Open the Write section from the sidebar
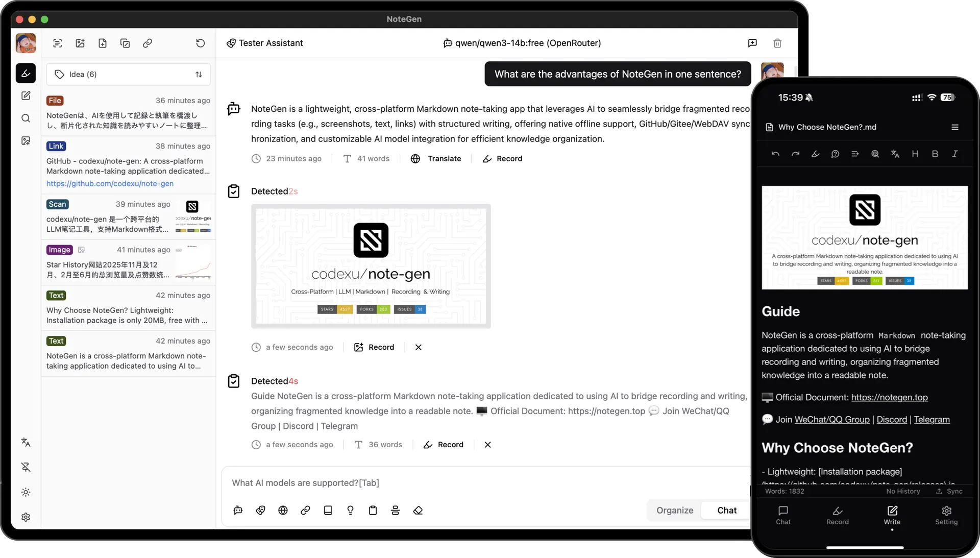Image resolution: width=980 pixels, height=558 pixels. (x=26, y=95)
